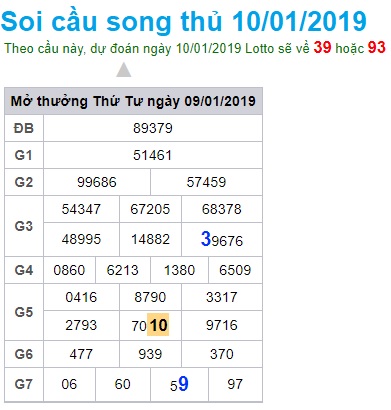
Task: Click G7 number 59 with blue 9
Action: point(179,384)
